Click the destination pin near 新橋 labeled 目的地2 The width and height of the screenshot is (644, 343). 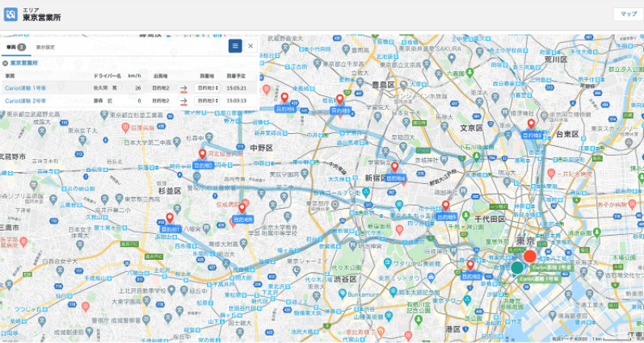point(470,265)
